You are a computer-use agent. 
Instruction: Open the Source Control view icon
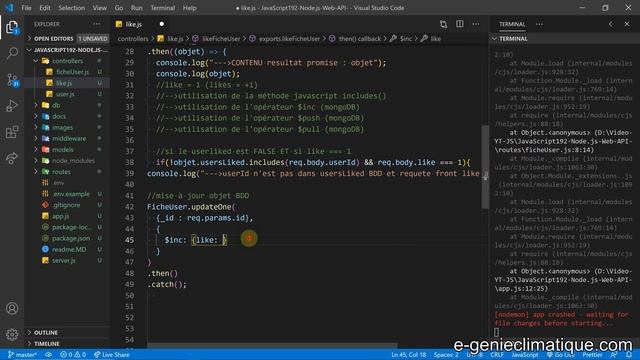point(12,80)
